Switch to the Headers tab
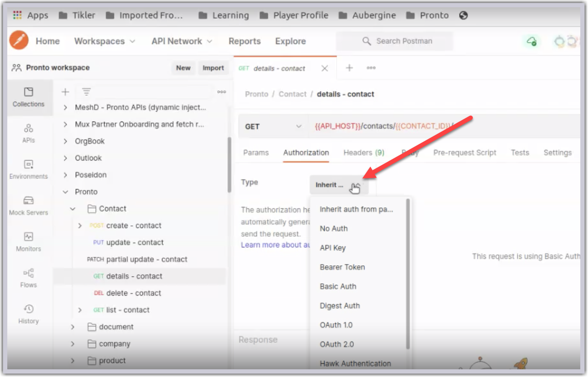The width and height of the screenshot is (588, 377). point(364,153)
